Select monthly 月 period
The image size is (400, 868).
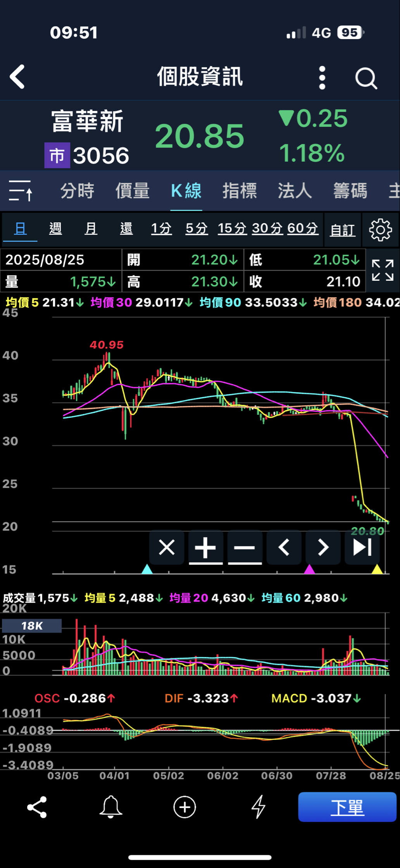pyautogui.click(x=91, y=228)
